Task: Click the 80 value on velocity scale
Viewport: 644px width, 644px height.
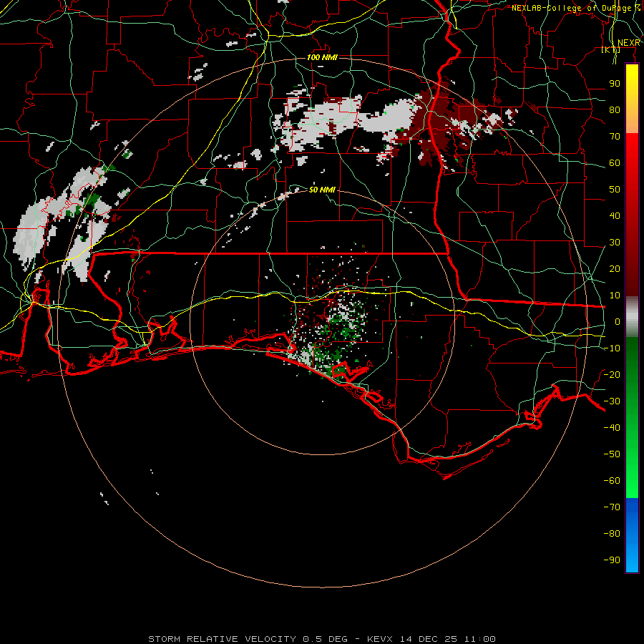Action: (x=615, y=109)
